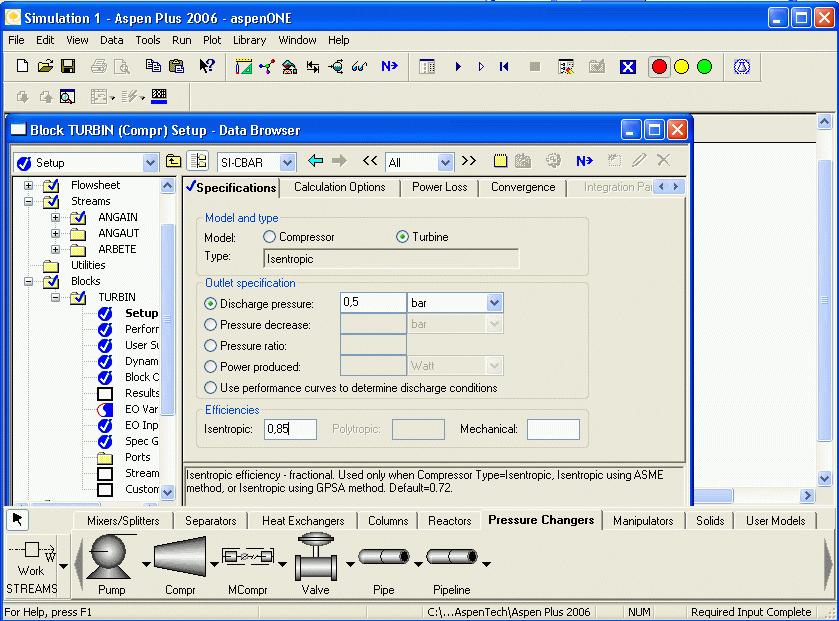Open the Separators model library tab
The image size is (839, 621).
pos(210,521)
